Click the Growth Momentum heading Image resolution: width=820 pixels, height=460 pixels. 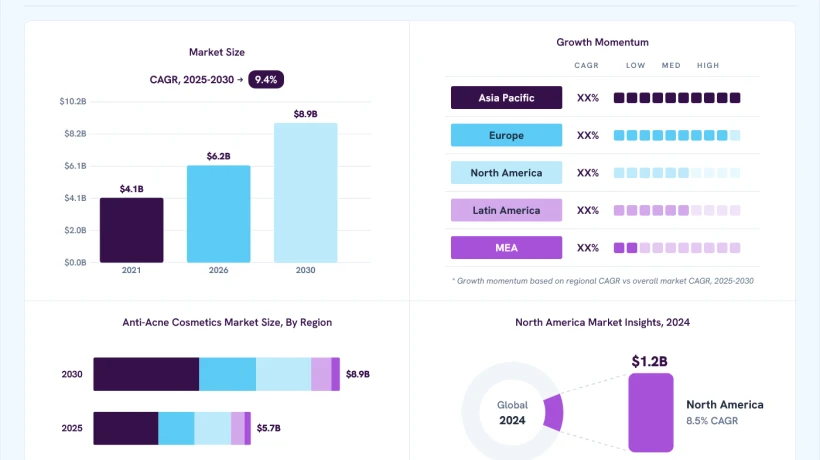click(x=602, y=42)
